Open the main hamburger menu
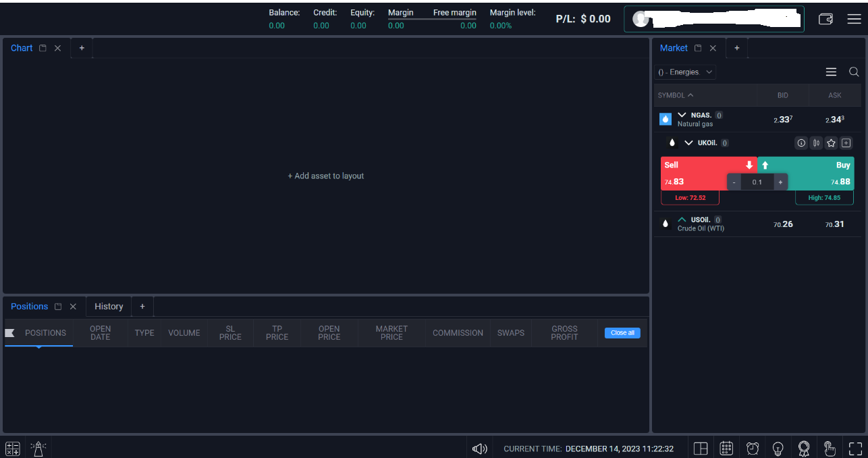 [x=854, y=19]
